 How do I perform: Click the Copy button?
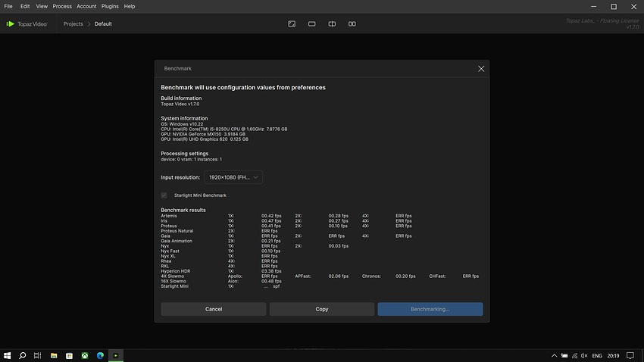pyautogui.click(x=322, y=309)
